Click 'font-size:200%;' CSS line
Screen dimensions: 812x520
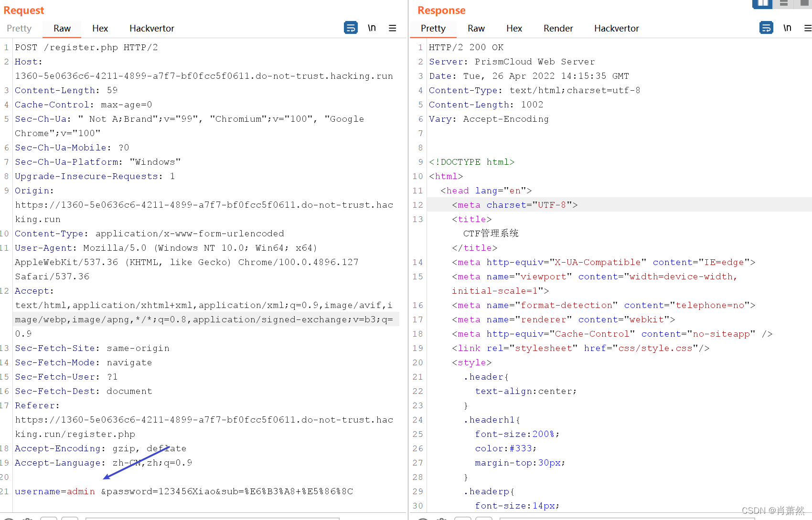[517, 434]
